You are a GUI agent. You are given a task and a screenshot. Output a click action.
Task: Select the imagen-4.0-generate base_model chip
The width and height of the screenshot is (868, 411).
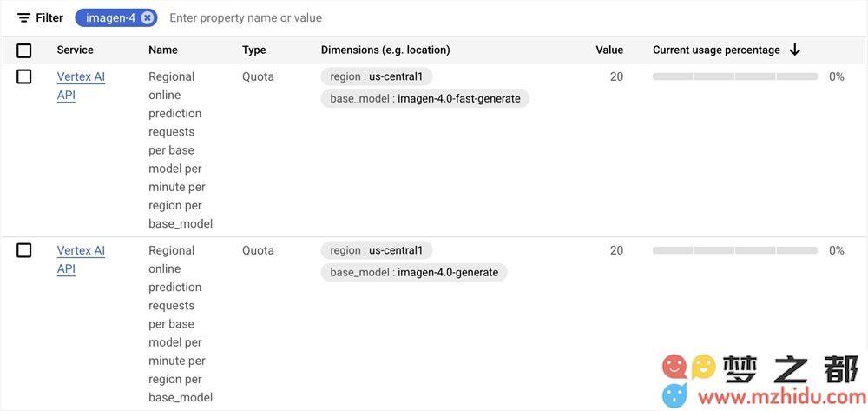(414, 272)
